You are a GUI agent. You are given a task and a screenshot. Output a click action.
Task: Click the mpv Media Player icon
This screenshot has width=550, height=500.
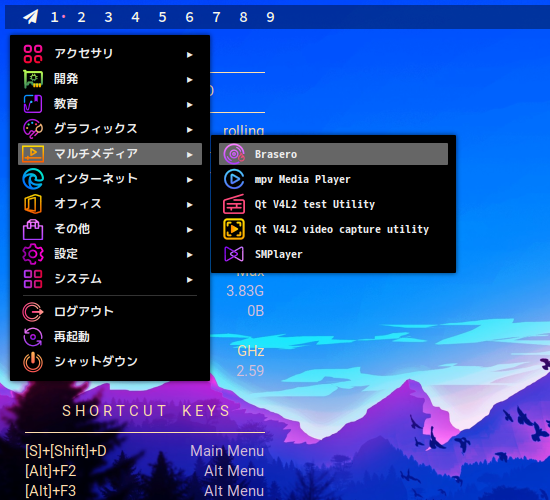(x=234, y=179)
